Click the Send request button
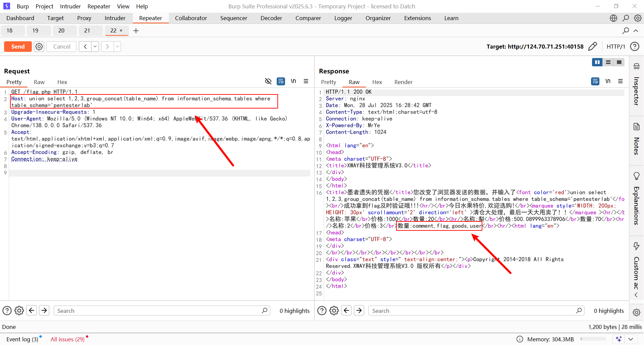Screen dimensions: 644x345 point(18,47)
